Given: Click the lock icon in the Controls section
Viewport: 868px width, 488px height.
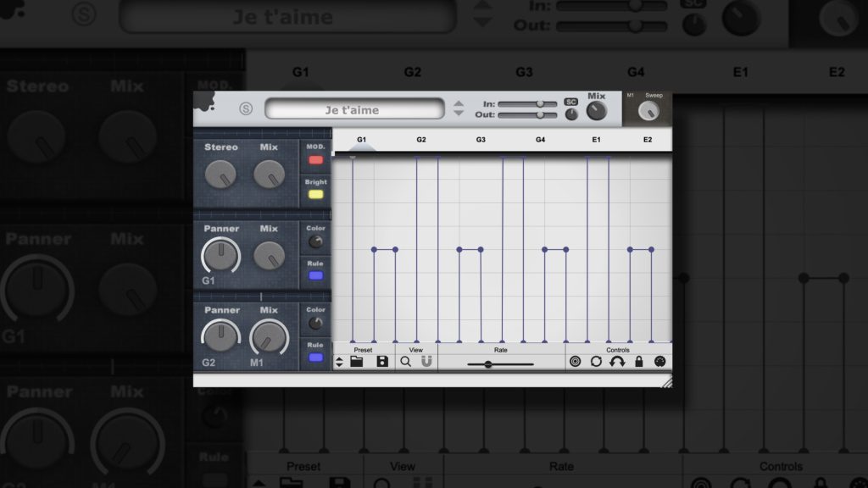Looking at the screenshot, I should [638, 362].
